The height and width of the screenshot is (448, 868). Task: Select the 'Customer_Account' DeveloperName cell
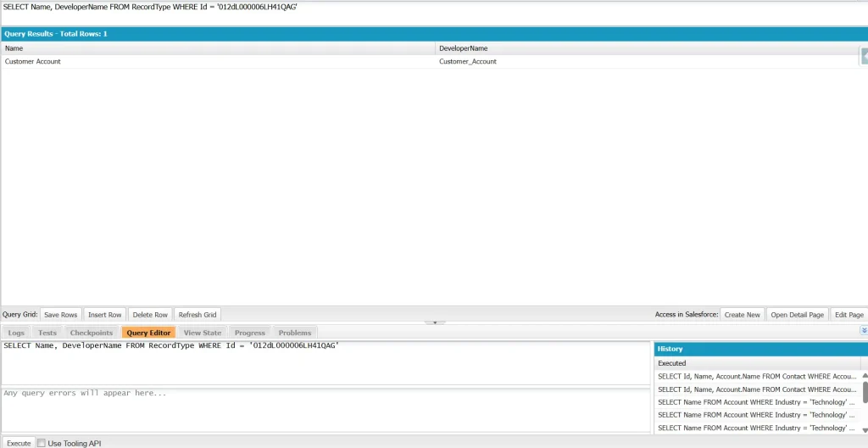648,62
